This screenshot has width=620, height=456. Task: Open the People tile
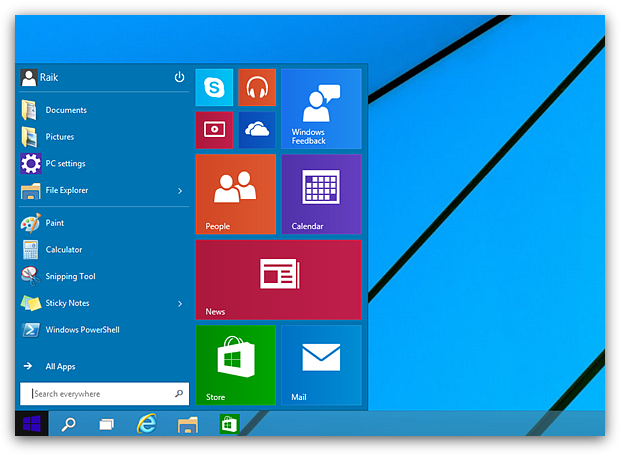point(236,194)
